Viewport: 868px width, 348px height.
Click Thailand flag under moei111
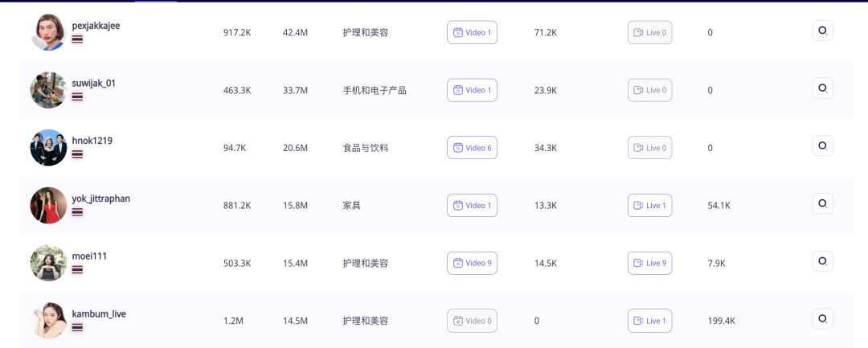tap(77, 269)
